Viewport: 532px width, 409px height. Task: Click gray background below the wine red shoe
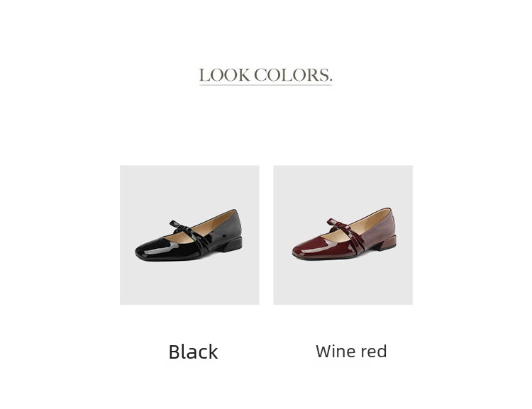pos(343,283)
